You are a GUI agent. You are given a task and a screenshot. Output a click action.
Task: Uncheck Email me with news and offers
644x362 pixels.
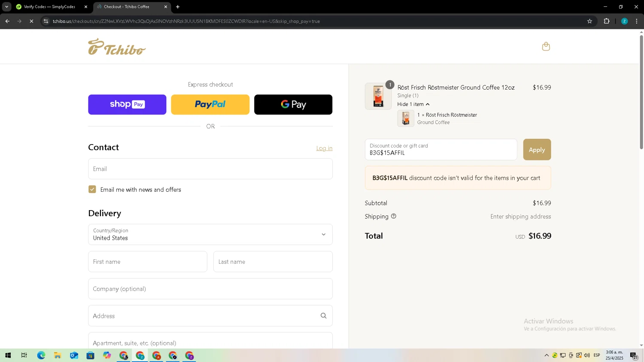pyautogui.click(x=92, y=189)
